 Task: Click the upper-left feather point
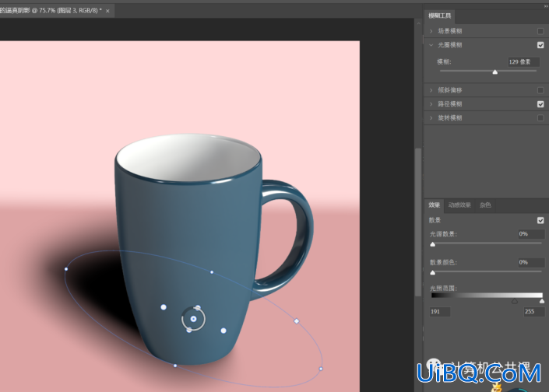(164, 307)
